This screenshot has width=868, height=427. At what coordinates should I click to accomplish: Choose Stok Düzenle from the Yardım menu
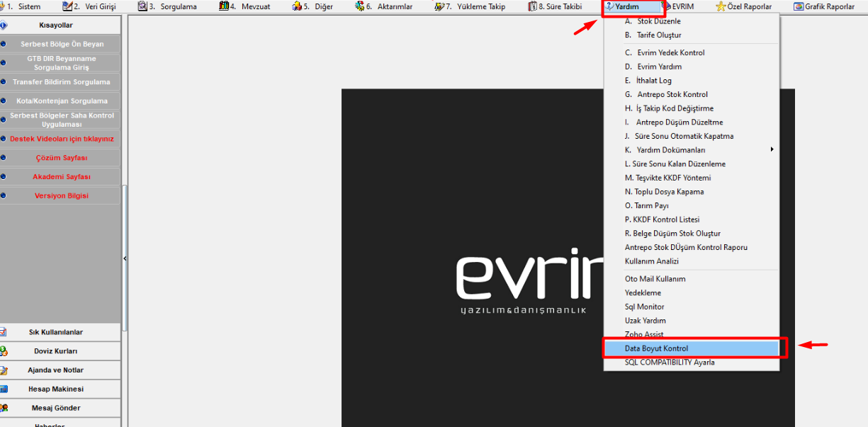coord(692,21)
